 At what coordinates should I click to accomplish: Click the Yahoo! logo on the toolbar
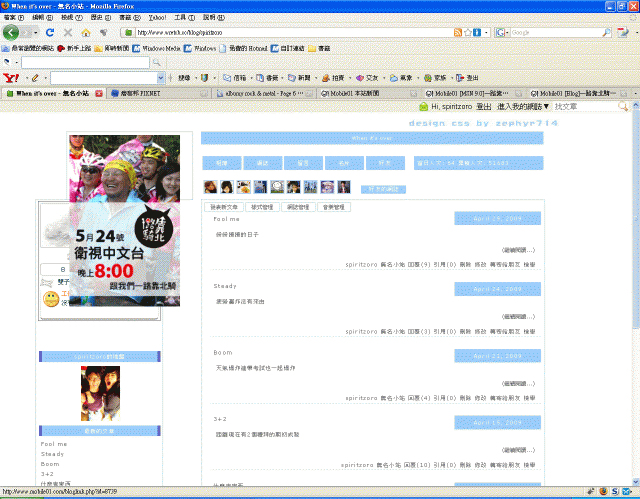click(11, 78)
